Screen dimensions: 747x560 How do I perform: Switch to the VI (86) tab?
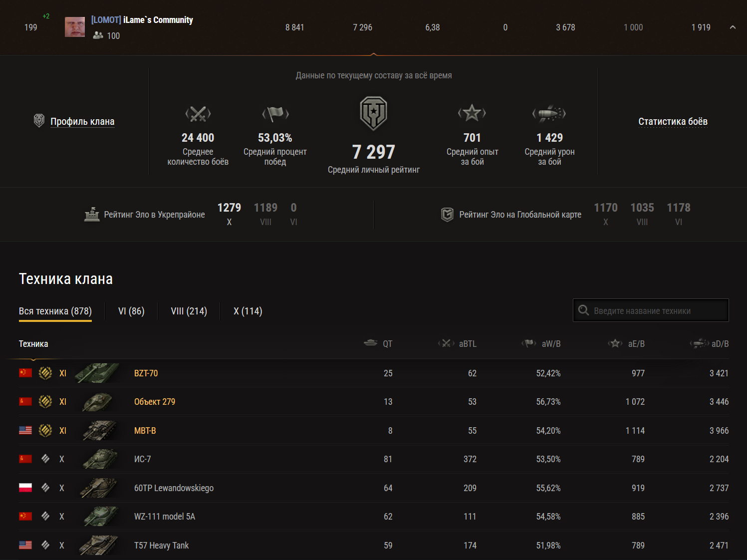(x=131, y=311)
